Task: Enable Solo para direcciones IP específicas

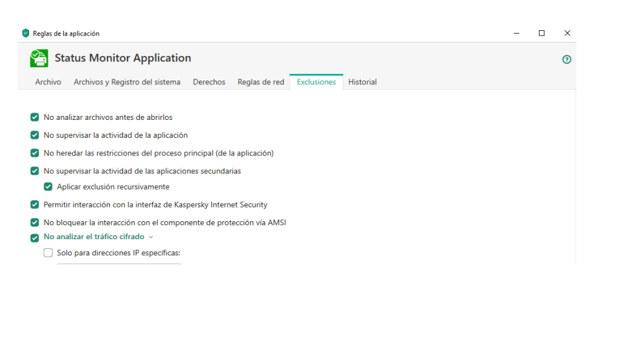Action: [48, 253]
